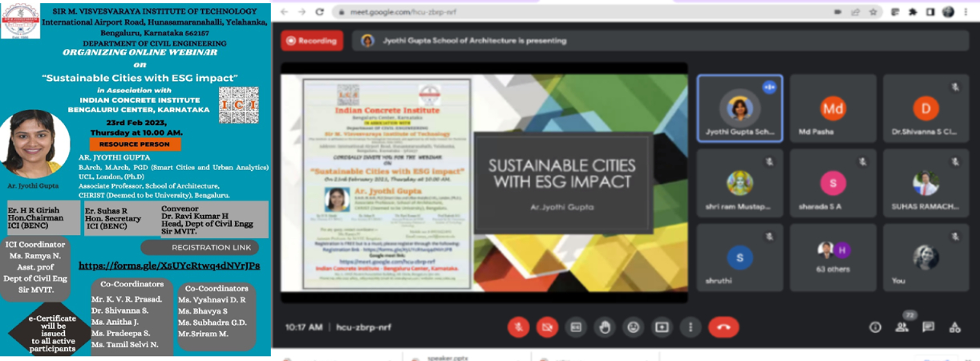980x361 pixels.
Task: Click the presented Sustainable Cities slide
Action: click(484, 182)
